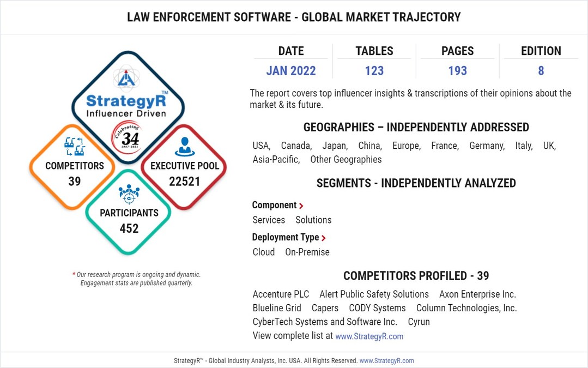
Task: Click competitor Blueline Grid
Action: [x=277, y=308]
